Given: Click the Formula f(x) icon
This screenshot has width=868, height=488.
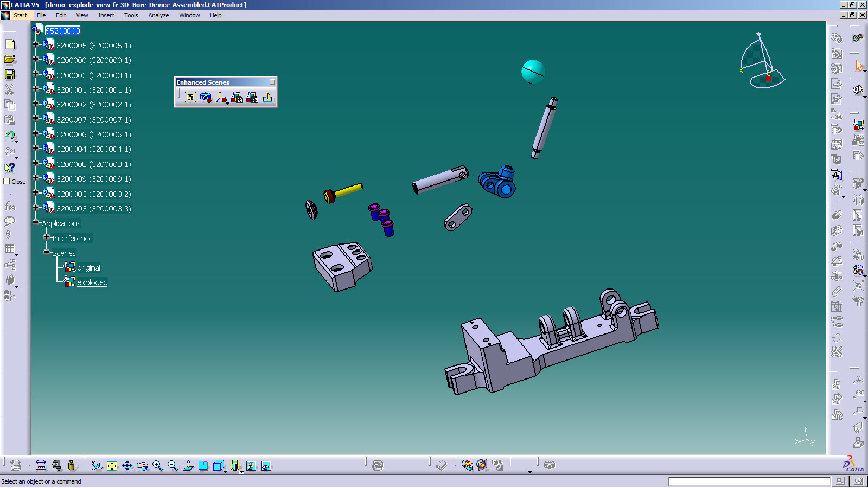Looking at the screenshot, I should coord(10,206).
